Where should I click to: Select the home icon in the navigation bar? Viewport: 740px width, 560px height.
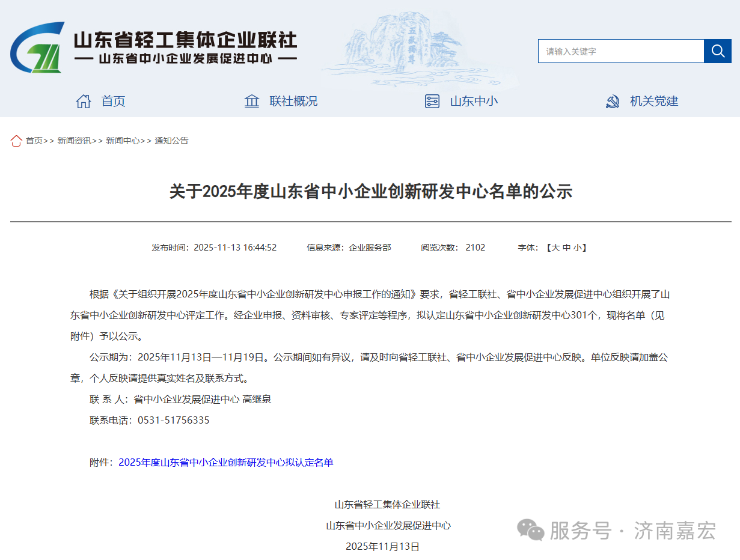point(84,101)
